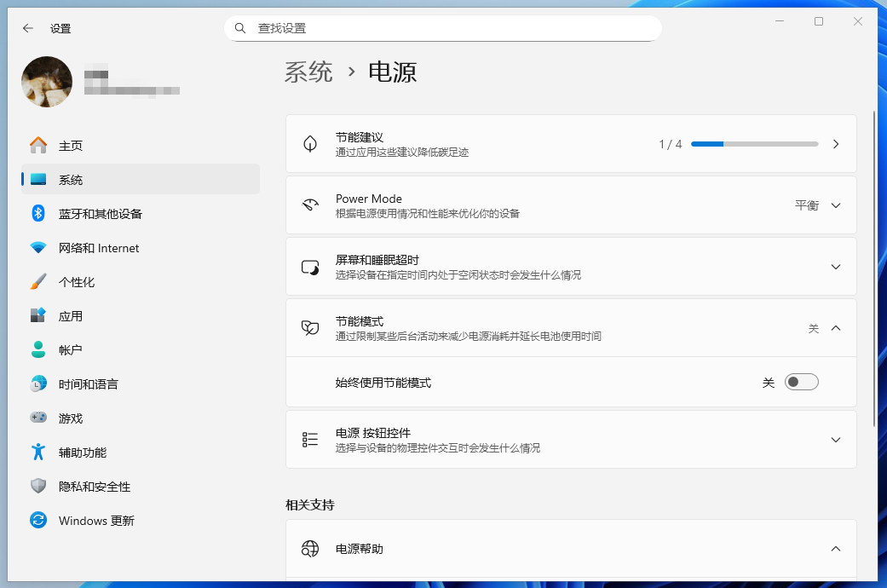
Task: Click the System monitor icon in sidebar
Action: [x=38, y=180]
